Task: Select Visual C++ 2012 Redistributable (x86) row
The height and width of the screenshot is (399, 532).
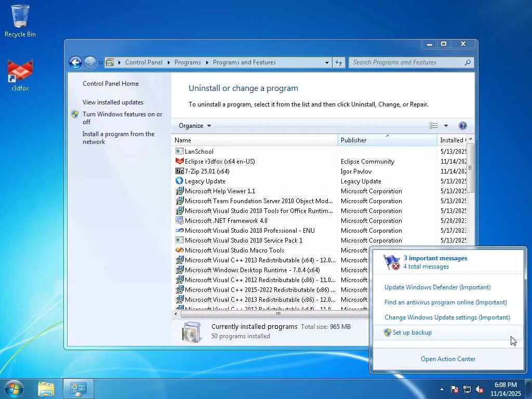Action: (x=271, y=280)
